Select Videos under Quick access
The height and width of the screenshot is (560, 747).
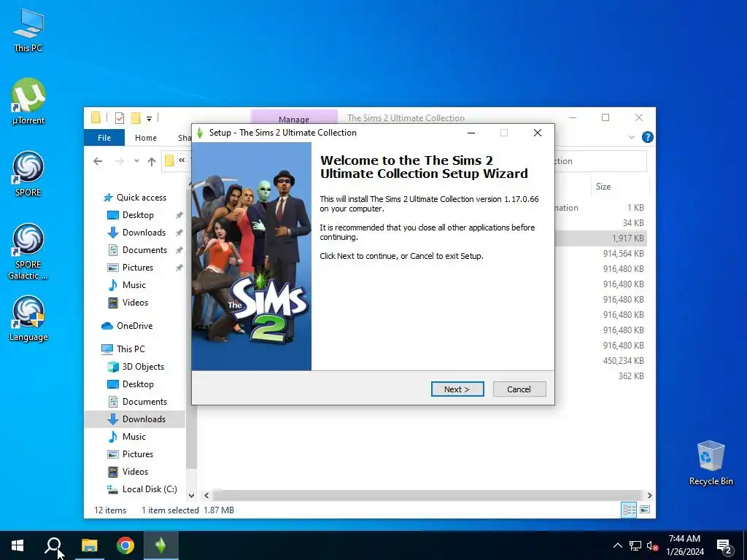(135, 303)
